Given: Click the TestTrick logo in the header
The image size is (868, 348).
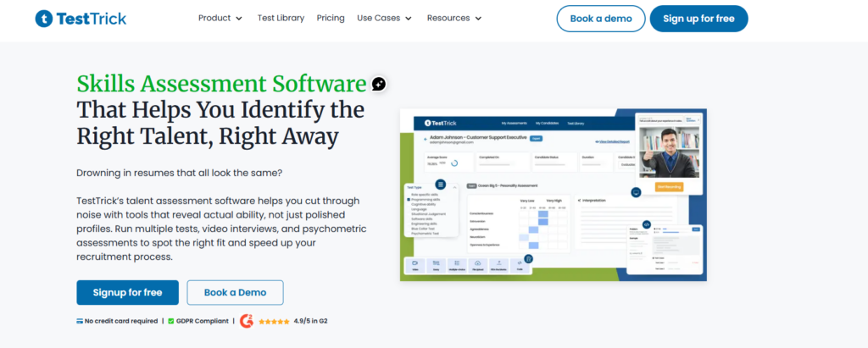Looking at the screenshot, I should pyautogui.click(x=81, y=19).
